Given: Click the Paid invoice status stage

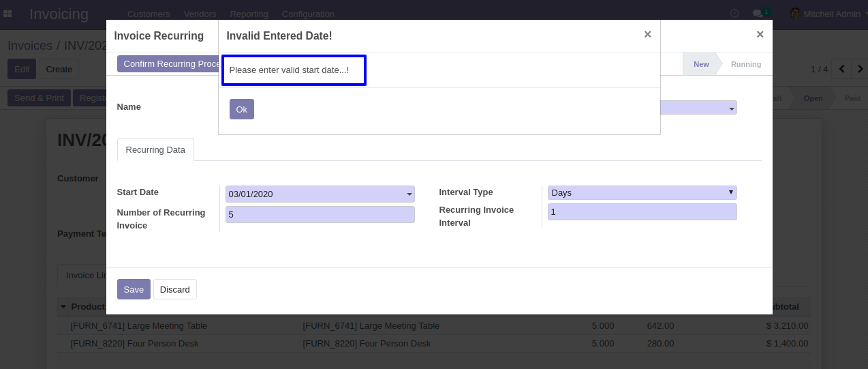Looking at the screenshot, I should click(852, 98).
